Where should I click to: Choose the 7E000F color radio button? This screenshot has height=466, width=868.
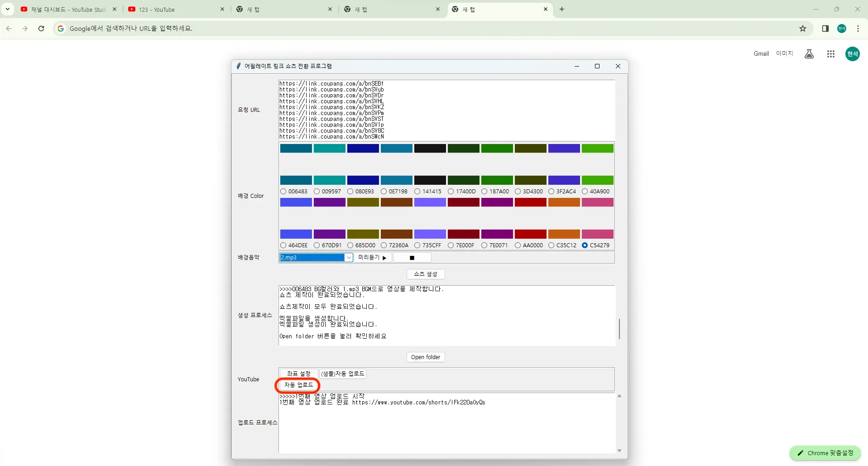(x=451, y=245)
